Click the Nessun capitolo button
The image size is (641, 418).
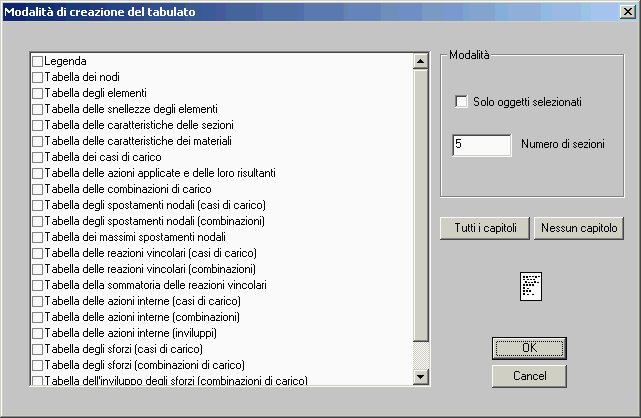(x=579, y=228)
